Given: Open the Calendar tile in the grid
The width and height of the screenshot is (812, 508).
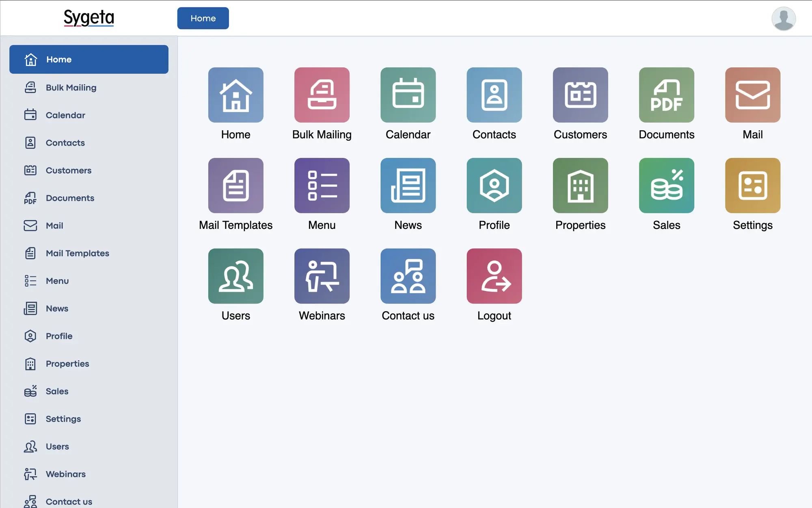Looking at the screenshot, I should [x=408, y=95].
